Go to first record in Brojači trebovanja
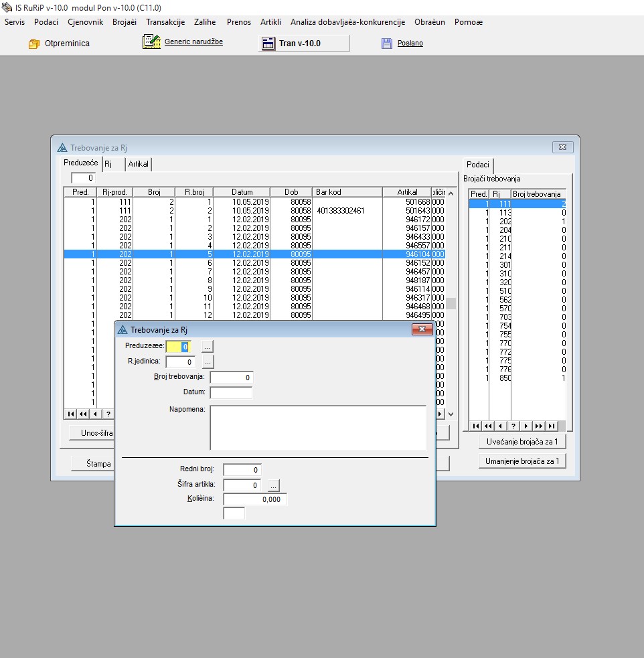Viewport: 644px width, 658px height. click(x=475, y=426)
